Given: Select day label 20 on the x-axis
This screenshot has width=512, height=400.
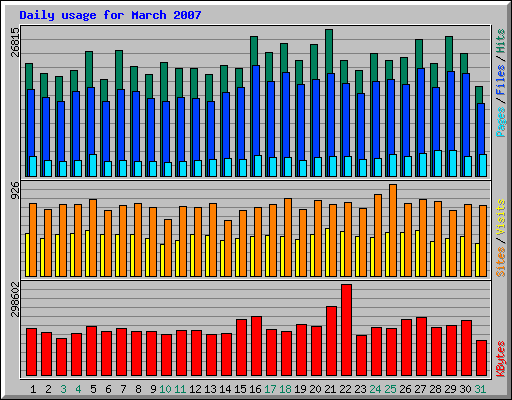Looking at the screenshot, I should coord(315,389).
